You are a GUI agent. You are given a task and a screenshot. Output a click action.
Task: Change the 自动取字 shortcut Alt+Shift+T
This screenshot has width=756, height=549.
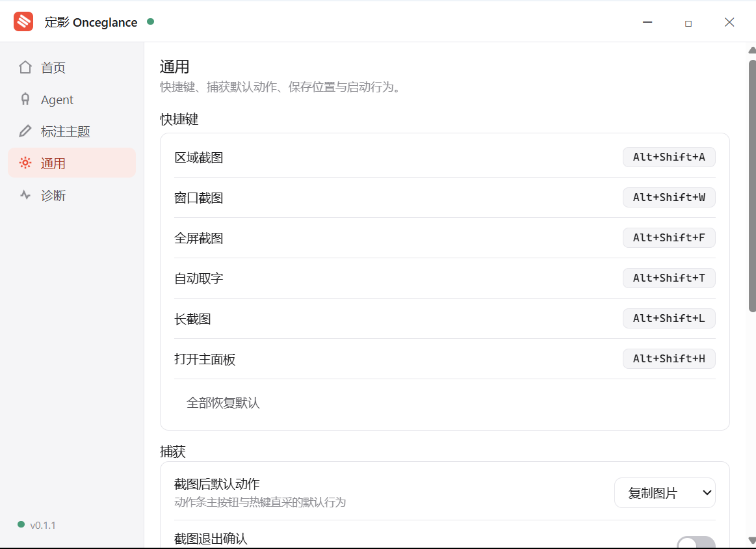coord(669,278)
